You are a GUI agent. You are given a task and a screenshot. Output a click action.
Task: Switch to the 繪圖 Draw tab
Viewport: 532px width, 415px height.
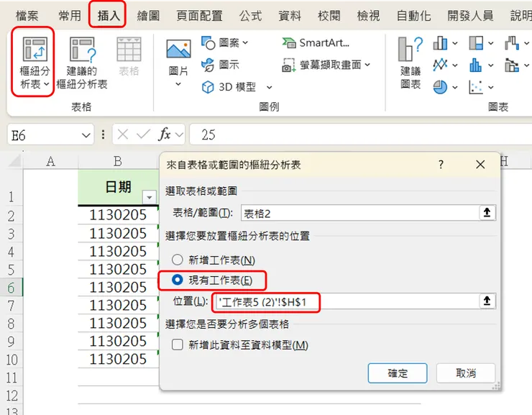(148, 16)
